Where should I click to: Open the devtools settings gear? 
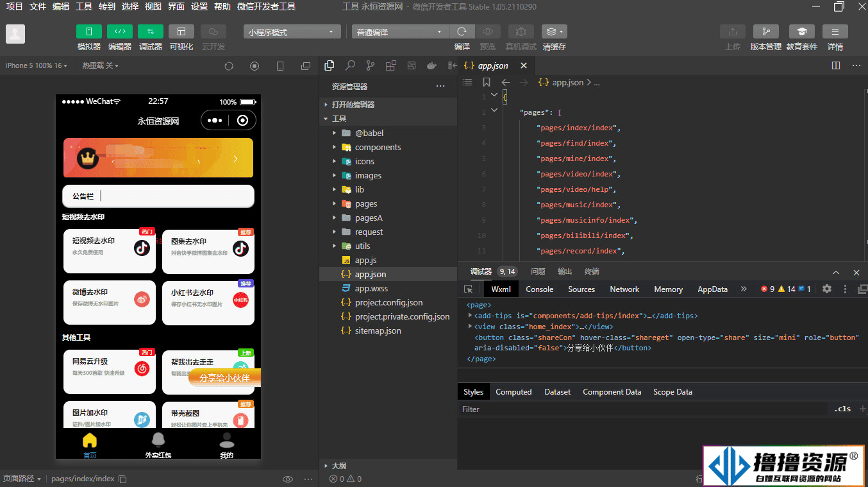827,289
